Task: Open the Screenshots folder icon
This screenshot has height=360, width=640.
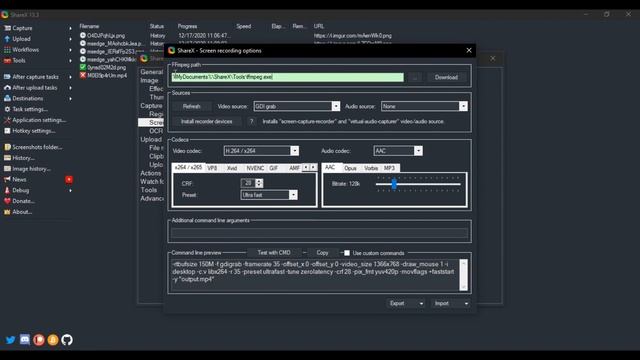Action: coord(7,147)
